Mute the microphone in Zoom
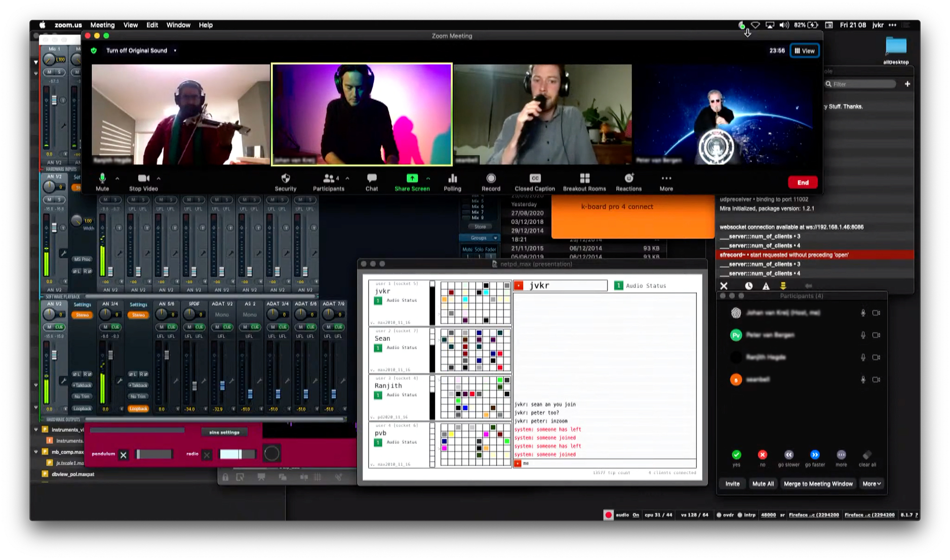 (x=102, y=179)
